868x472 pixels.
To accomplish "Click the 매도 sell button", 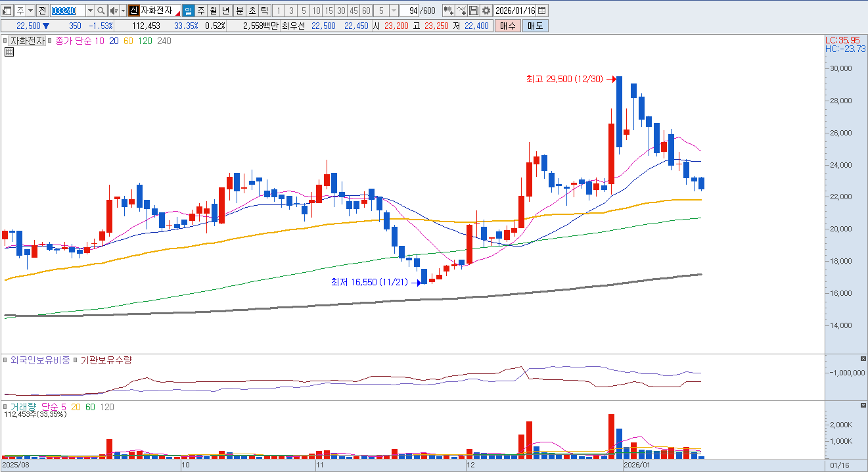I will click(x=535, y=26).
